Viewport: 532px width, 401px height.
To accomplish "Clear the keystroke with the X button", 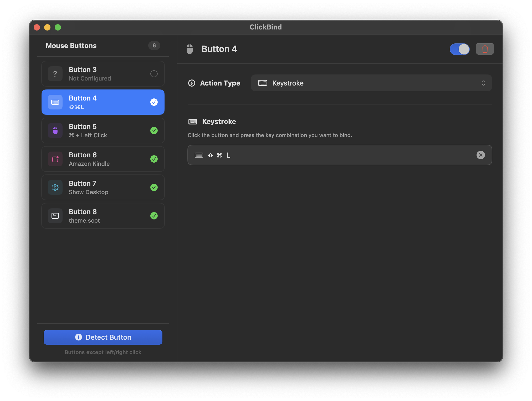I will point(481,155).
